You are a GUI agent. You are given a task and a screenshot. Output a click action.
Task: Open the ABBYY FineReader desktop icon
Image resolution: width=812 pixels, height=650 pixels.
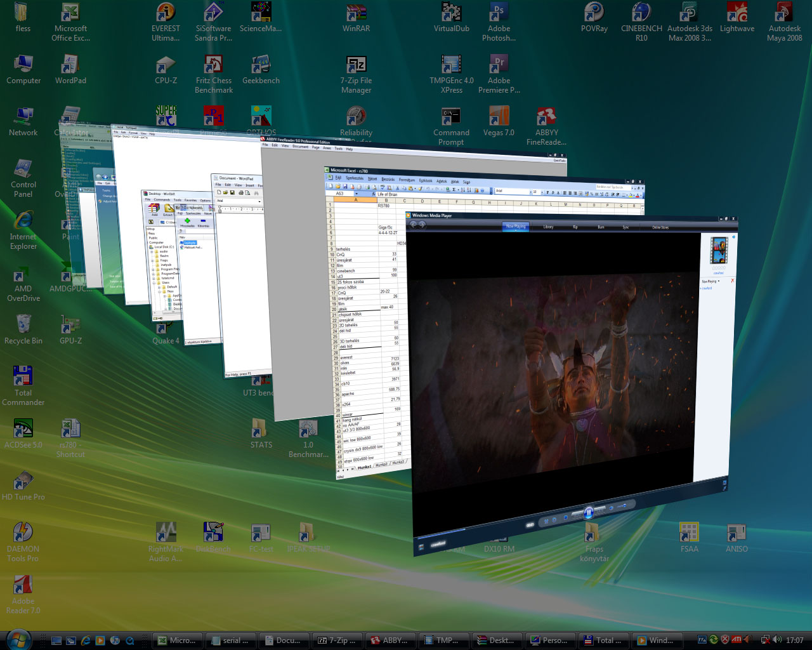tap(546, 126)
